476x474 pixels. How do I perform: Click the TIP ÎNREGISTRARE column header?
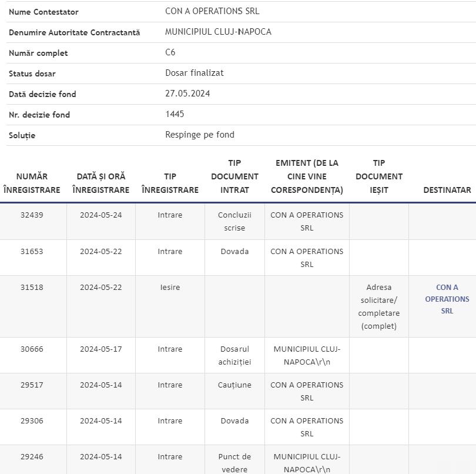point(170,183)
